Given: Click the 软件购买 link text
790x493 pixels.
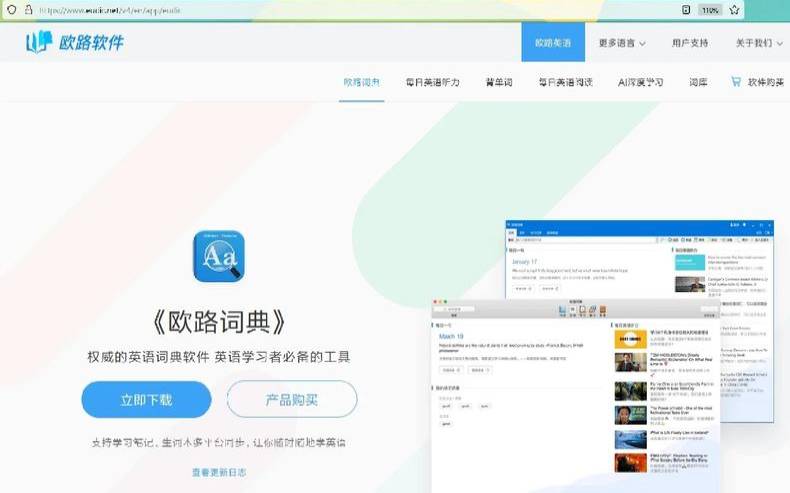Looking at the screenshot, I should point(766,82).
